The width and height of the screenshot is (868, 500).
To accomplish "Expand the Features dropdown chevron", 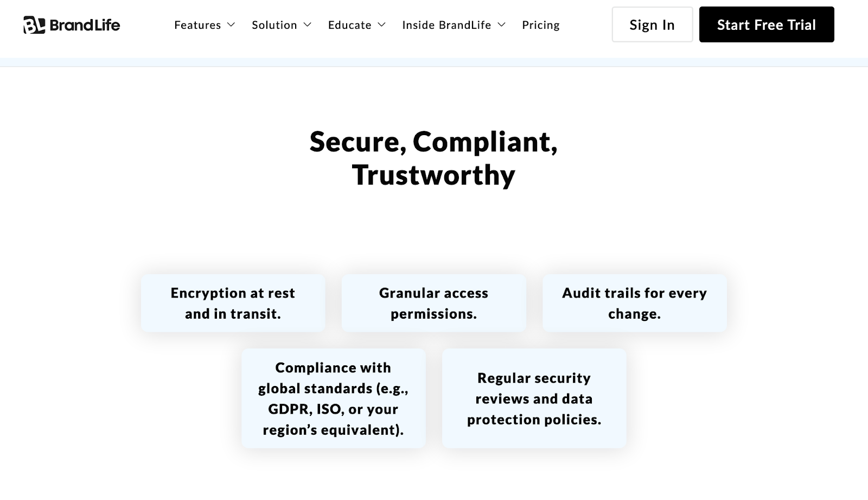I will (x=231, y=24).
